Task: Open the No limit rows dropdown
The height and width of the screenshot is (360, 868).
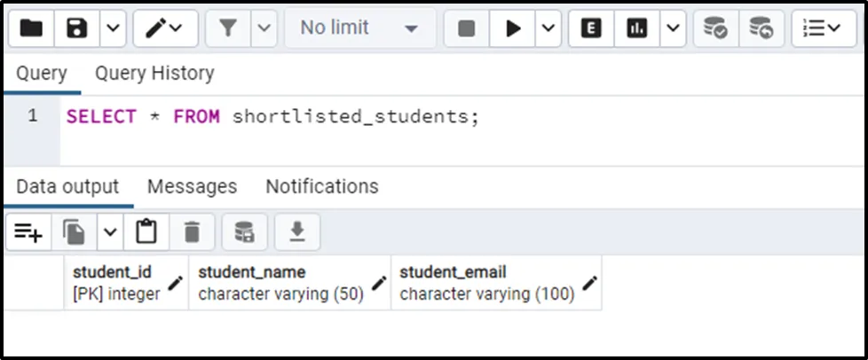Action: [359, 28]
